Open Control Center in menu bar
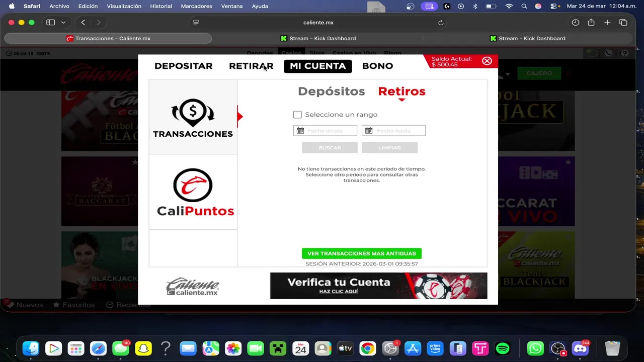The image size is (644, 362). [x=554, y=6]
